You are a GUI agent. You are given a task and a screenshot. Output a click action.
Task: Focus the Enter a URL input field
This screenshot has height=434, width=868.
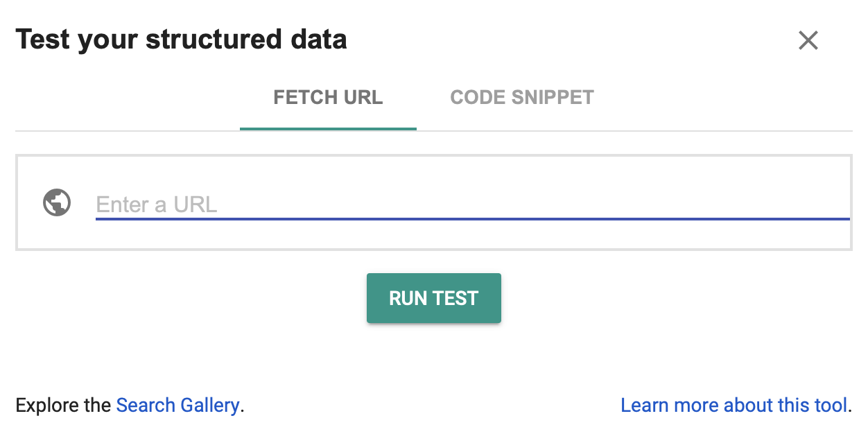471,205
